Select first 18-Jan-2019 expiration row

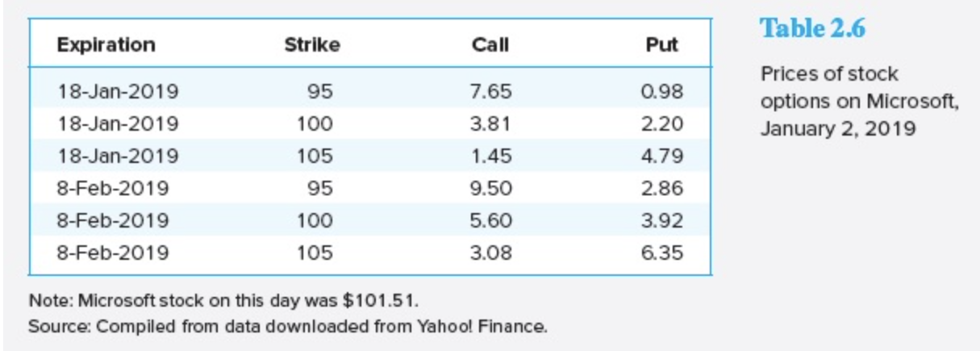[x=370, y=92]
